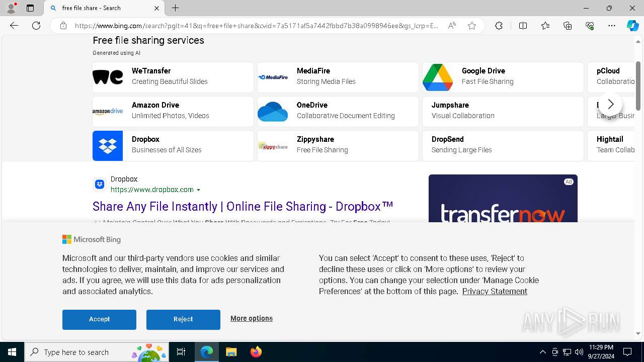Image resolution: width=644 pixels, height=362 pixels.
Task: Open Share Any File Instantly Dropbox result
Action: [243, 206]
